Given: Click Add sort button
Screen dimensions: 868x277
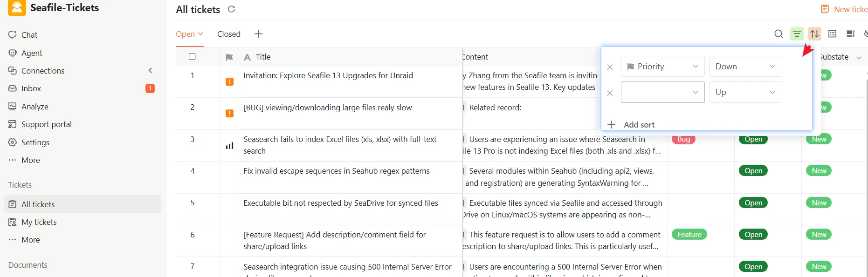Looking at the screenshot, I should (632, 125).
